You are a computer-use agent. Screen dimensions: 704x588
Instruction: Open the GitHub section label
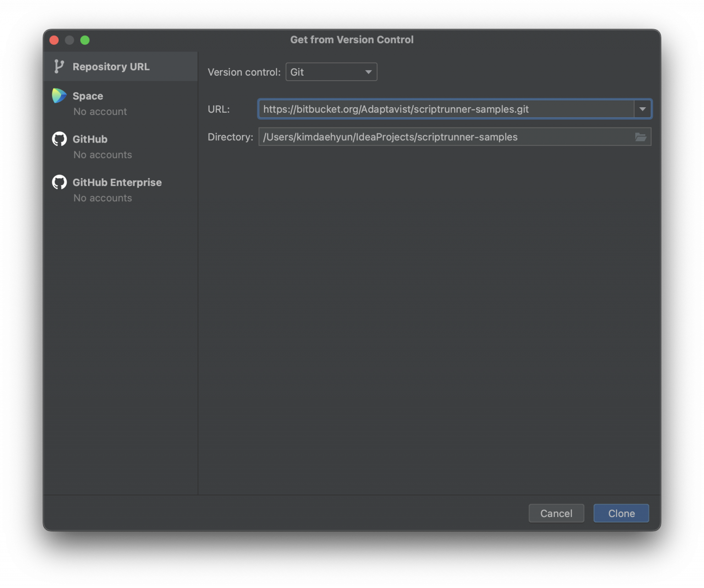pos(90,139)
